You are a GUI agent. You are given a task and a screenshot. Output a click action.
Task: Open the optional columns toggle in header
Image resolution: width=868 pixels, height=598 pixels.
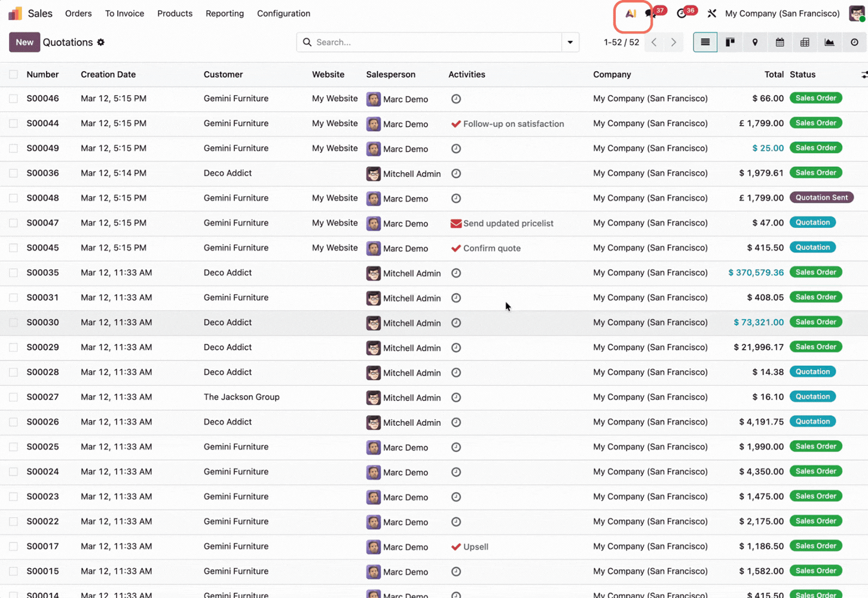pos(864,75)
